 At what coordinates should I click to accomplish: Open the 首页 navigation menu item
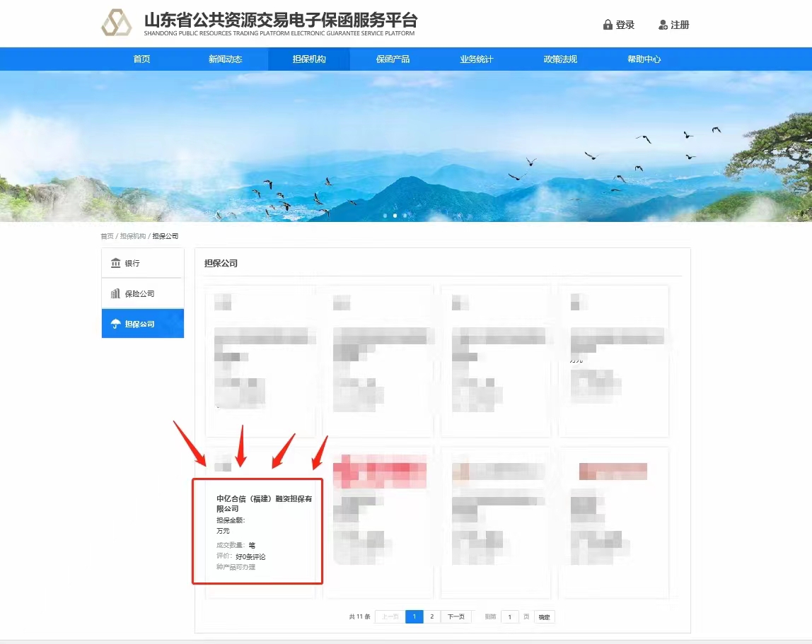(141, 59)
